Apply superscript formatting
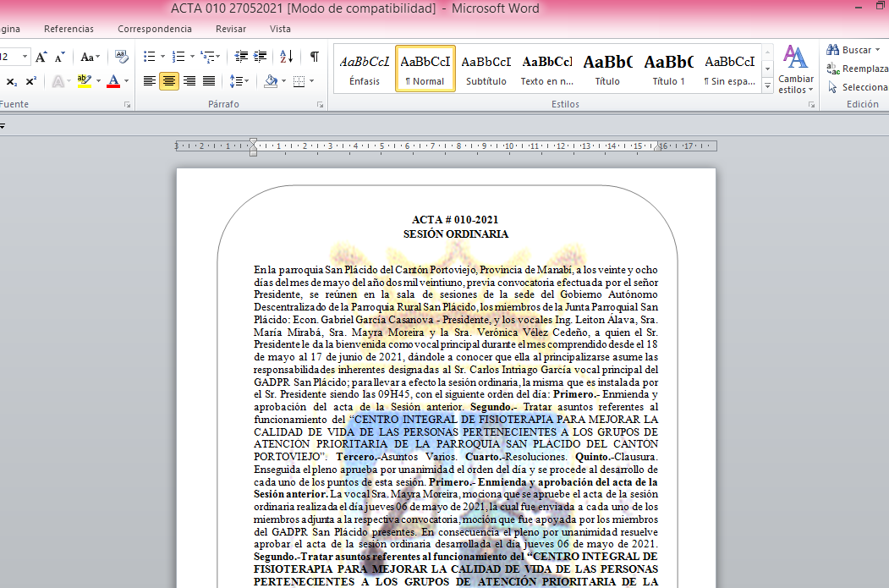 [x=31, y=82]
